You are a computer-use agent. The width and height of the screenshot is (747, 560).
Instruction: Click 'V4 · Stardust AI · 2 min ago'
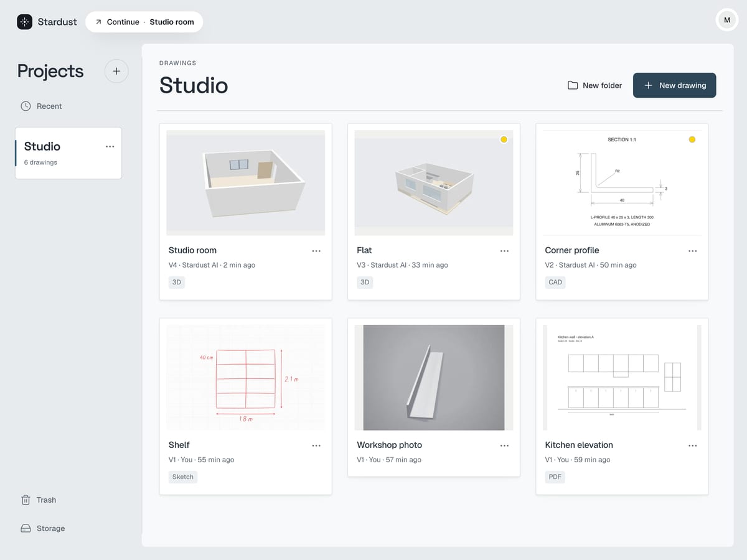(212, 265)
